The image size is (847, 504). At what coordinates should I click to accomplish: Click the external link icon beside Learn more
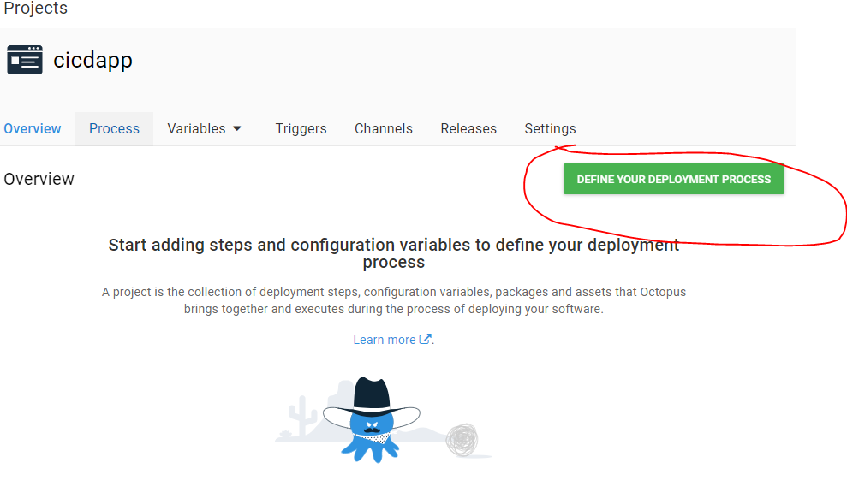click(x=425, y=340)
